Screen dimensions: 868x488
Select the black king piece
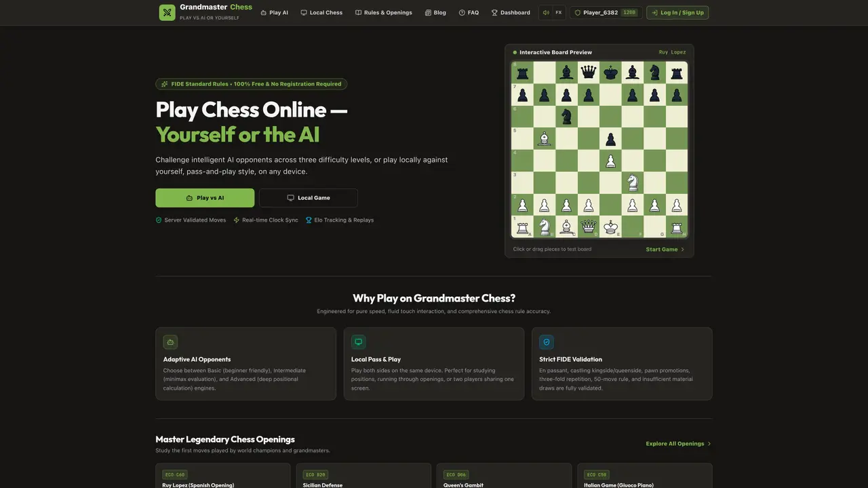[x=611, y=73]
